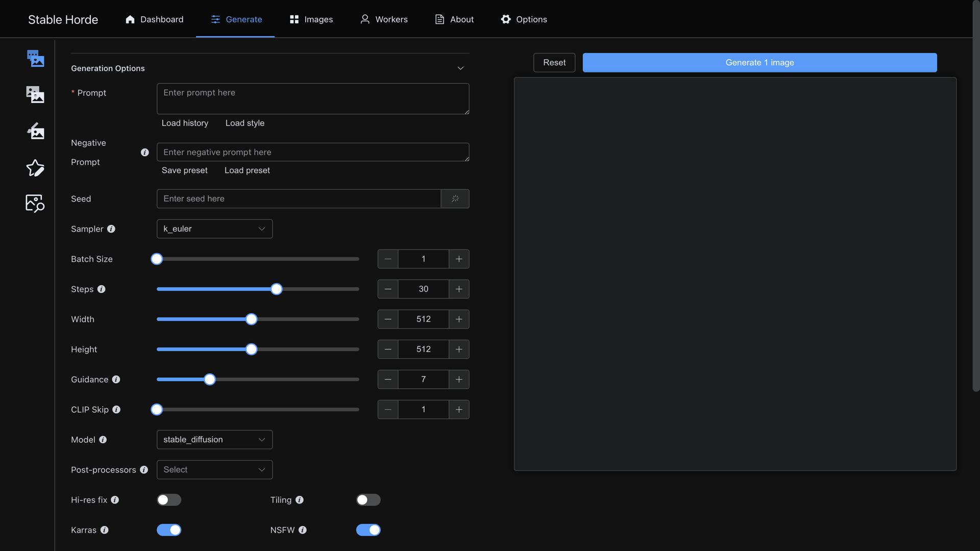Select the Inpainting sidebar icon
Viewport: 980px width, 551px height.
click(35, 131)
